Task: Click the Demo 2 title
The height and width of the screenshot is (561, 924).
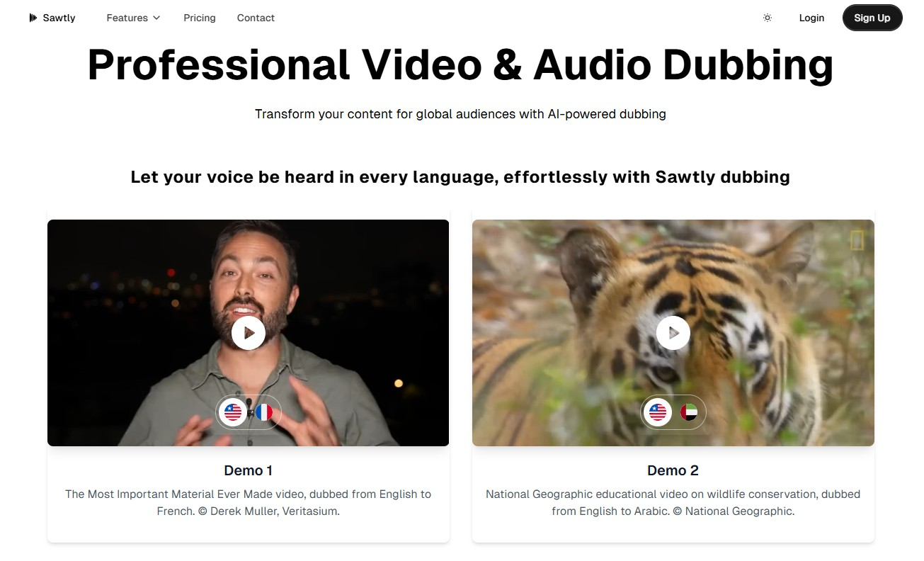Action: (x=673, y=470)
